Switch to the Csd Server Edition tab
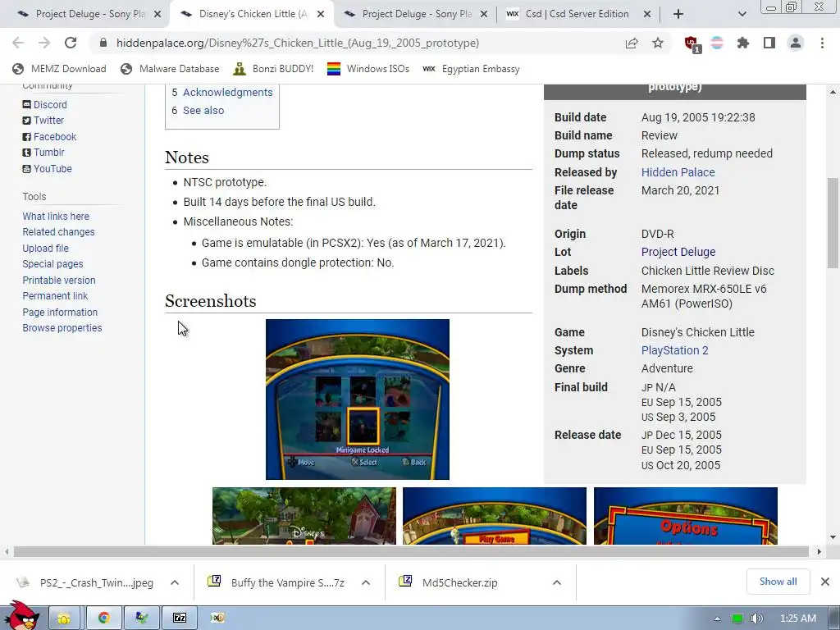The height and width of the screenshot is (630, 840). pos(577,14)
